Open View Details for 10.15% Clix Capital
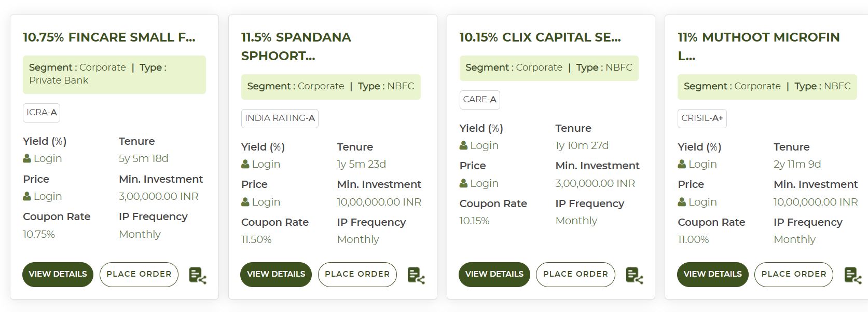This screenshot has width=868, height=312. [x=494, y=274]
